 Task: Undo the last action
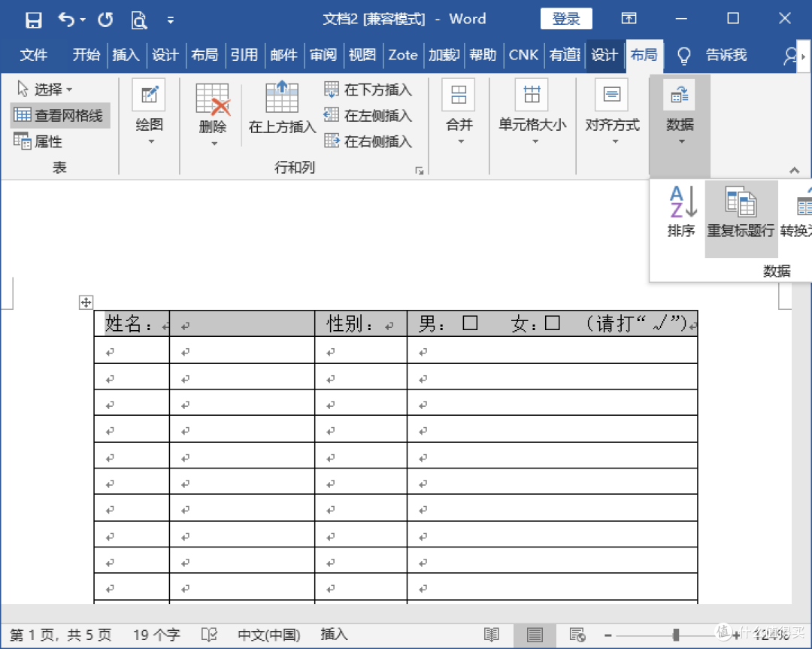(x=66, y=20)
